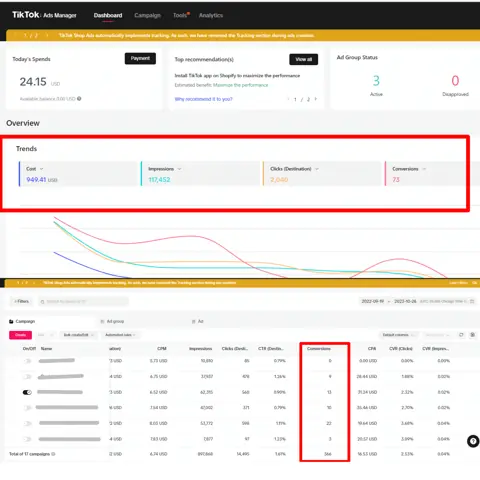Go to next recommendation with right arrow

click(316, 99)
